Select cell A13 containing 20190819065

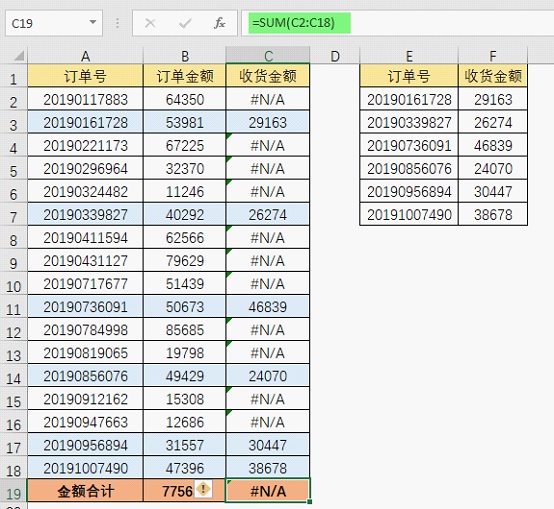pos(86,353)
